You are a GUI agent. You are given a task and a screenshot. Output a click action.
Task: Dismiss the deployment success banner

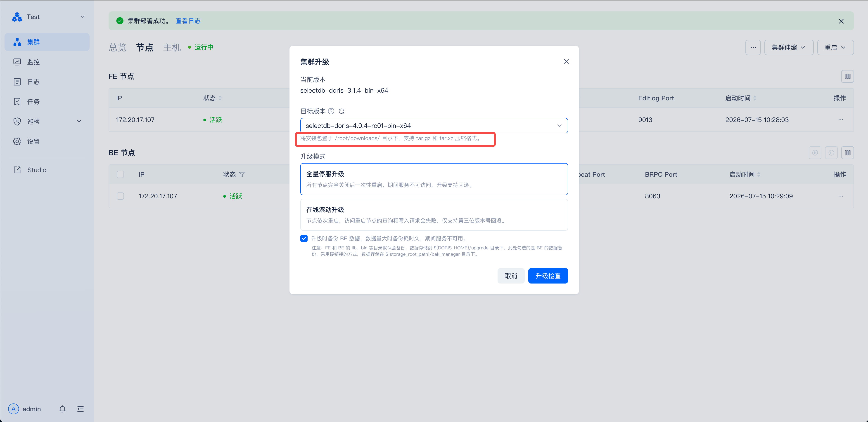(841, 21)
